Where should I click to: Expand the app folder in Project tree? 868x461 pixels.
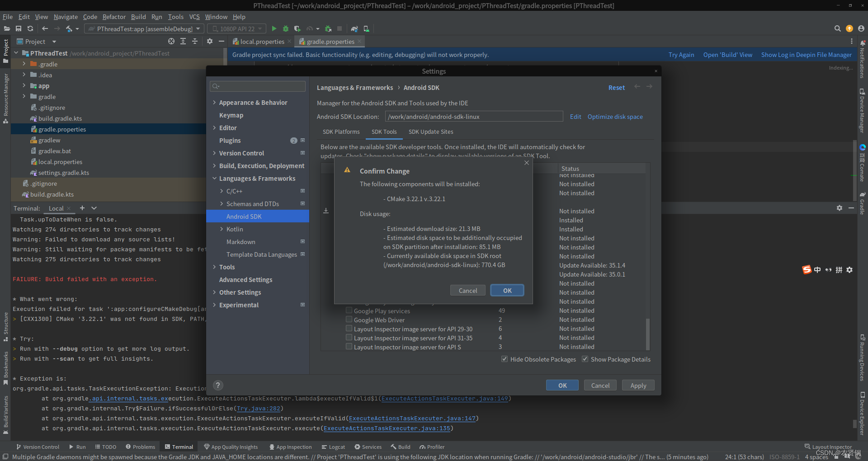pyautogui.click(x=24, y=85)
